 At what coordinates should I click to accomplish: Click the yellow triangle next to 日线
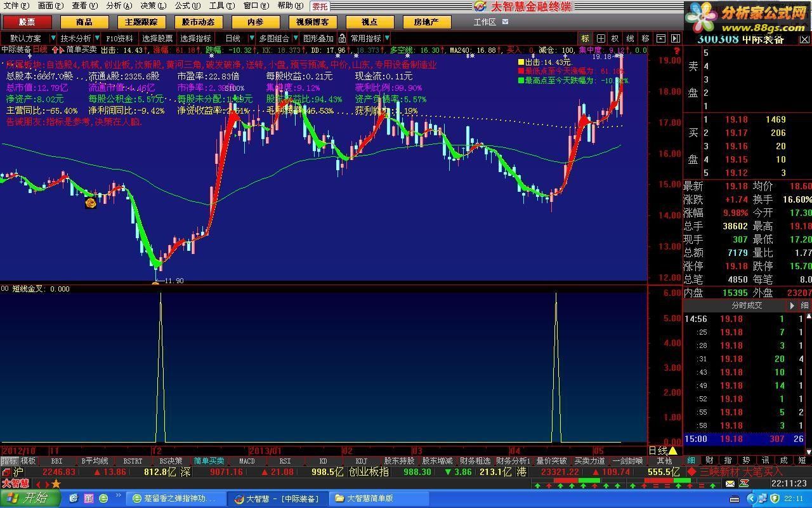tap(672, 451)
